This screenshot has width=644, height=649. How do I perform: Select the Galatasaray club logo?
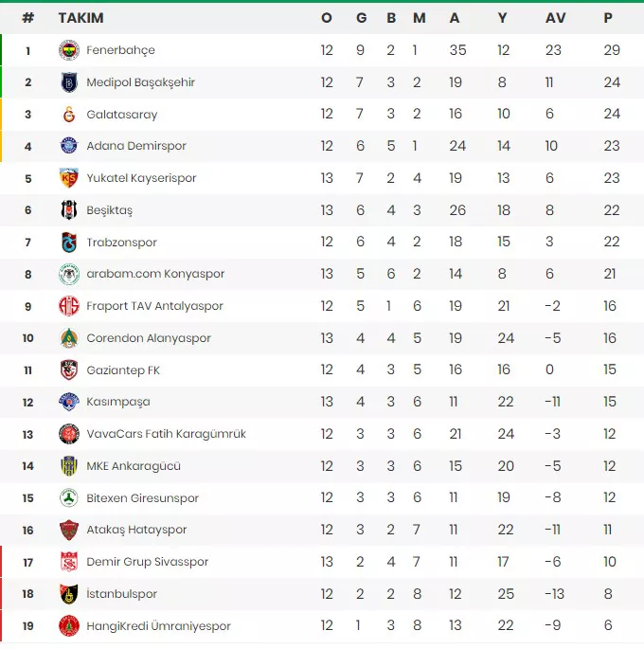[x=68, y=115]
